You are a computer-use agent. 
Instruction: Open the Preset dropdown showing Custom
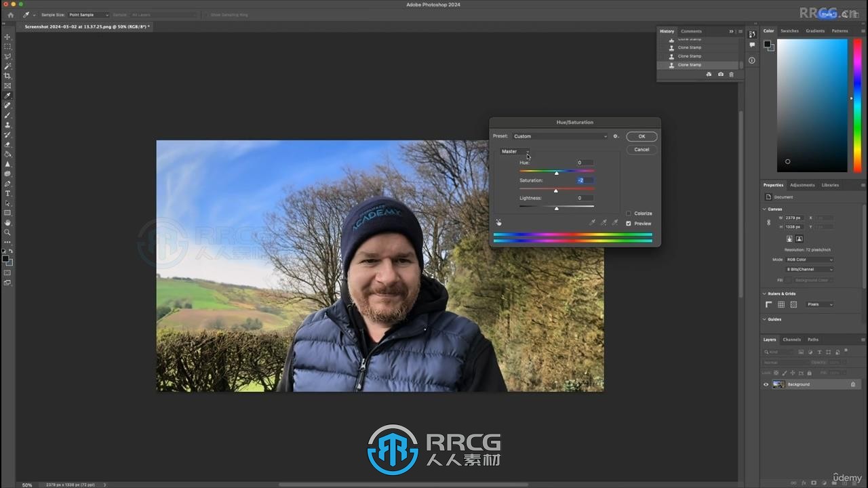tap(560, 136)
